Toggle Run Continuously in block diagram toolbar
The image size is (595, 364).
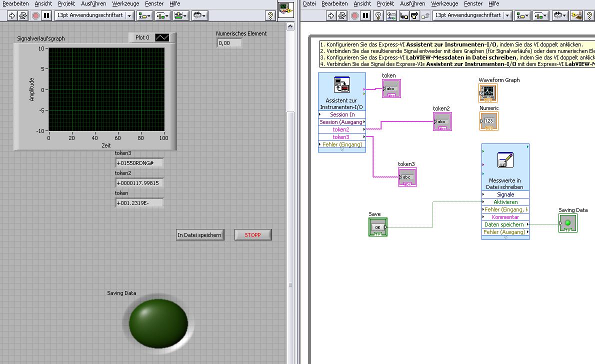[342, 15]
